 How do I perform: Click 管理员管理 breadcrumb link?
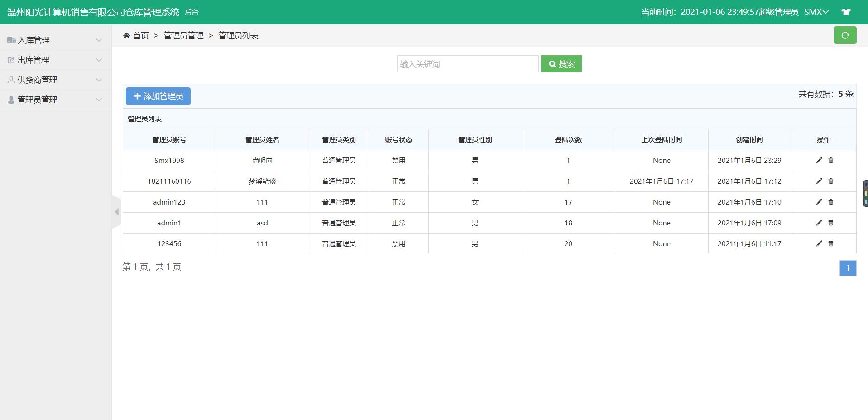(183, 35)
